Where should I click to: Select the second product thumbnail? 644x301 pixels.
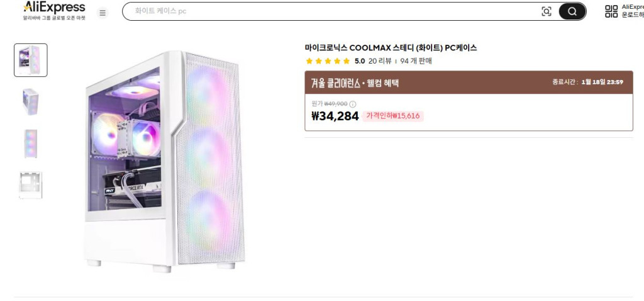pyautogui.click(x=31, y=101)
